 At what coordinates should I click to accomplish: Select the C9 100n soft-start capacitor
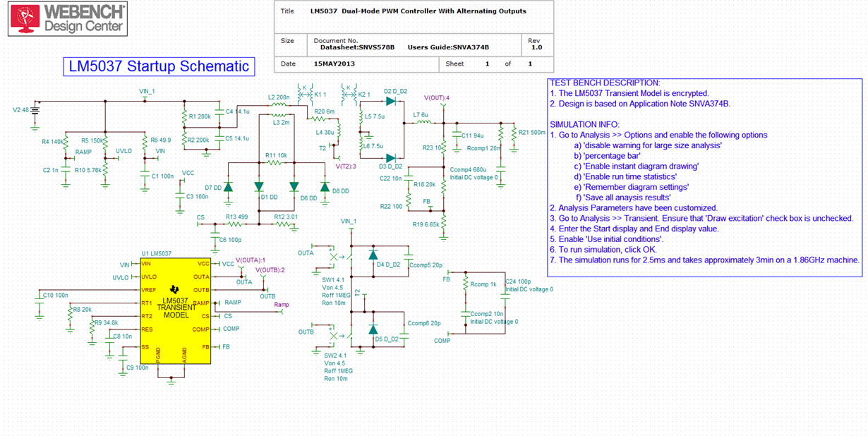tap(121, 358)
